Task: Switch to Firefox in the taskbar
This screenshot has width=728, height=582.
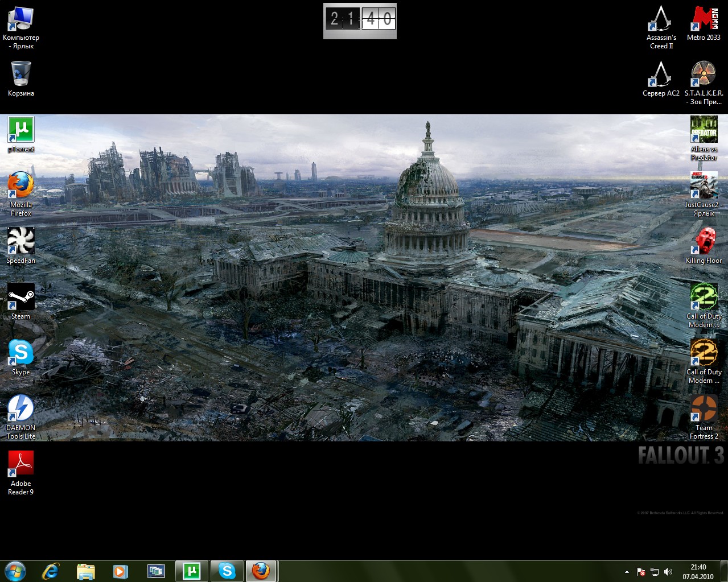Action: [261, 571]
